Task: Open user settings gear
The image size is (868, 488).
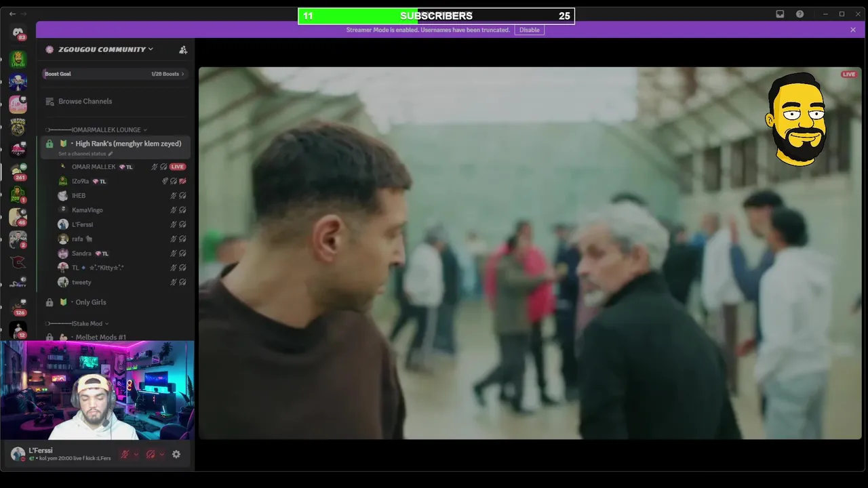Action: click(176, 454)
